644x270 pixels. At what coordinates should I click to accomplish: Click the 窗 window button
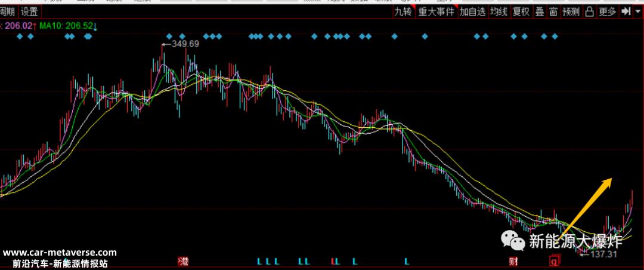[553, 12]
